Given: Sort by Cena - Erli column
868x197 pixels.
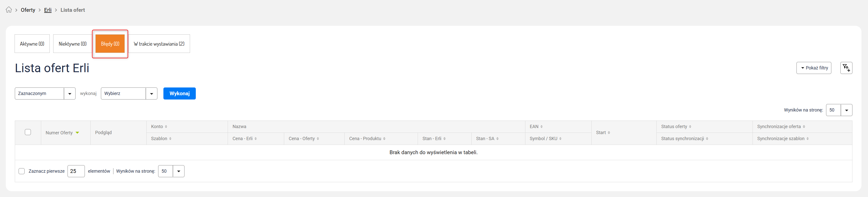Looking at the screenshot, I should pos(256,139).
